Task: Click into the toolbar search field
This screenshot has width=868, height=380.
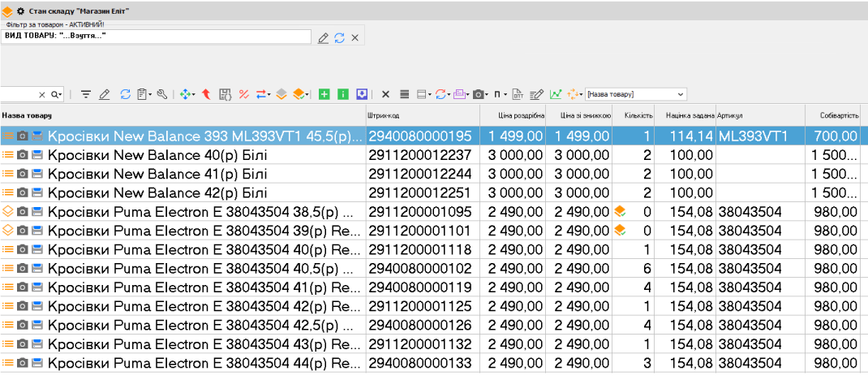Action: (19, 95)
